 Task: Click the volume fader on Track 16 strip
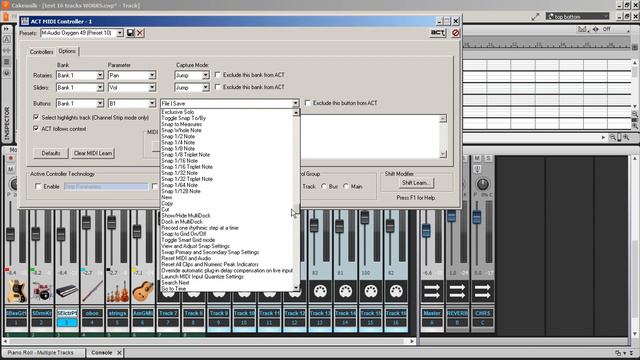coord(390,225)
